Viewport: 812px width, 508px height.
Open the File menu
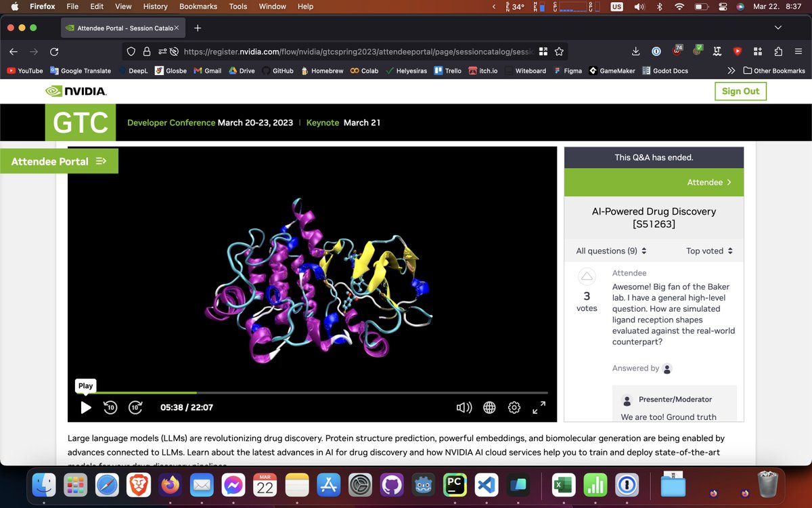[72, 6]
